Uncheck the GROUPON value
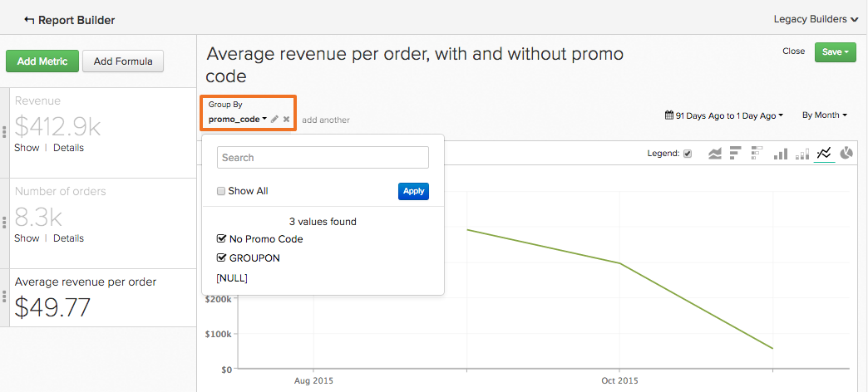 (221, 257)
